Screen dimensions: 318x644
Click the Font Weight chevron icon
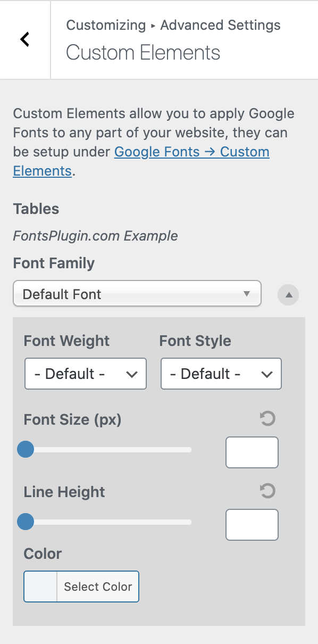[x=132, y=374]
